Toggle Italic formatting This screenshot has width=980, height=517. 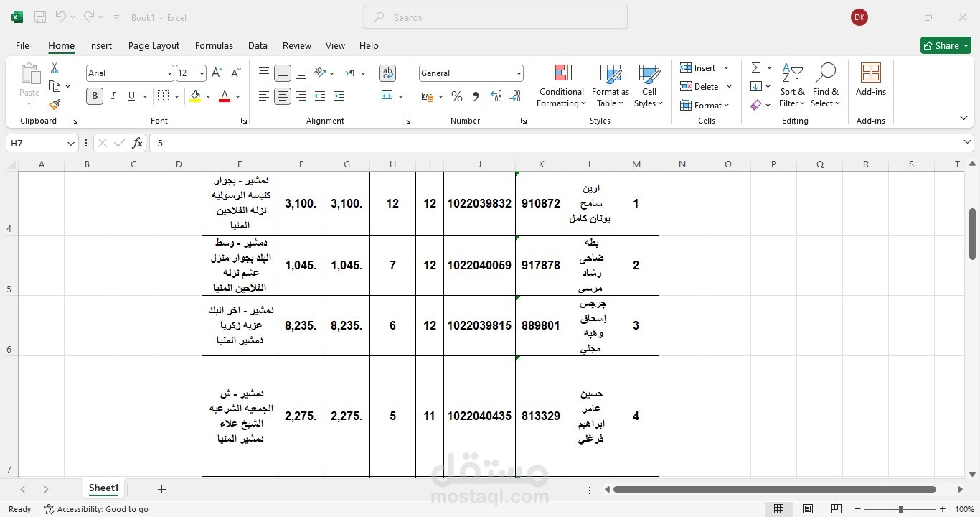coord(113,96)
